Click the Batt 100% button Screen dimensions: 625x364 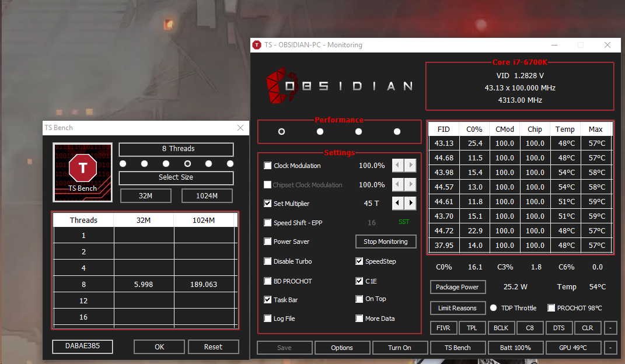515,348
